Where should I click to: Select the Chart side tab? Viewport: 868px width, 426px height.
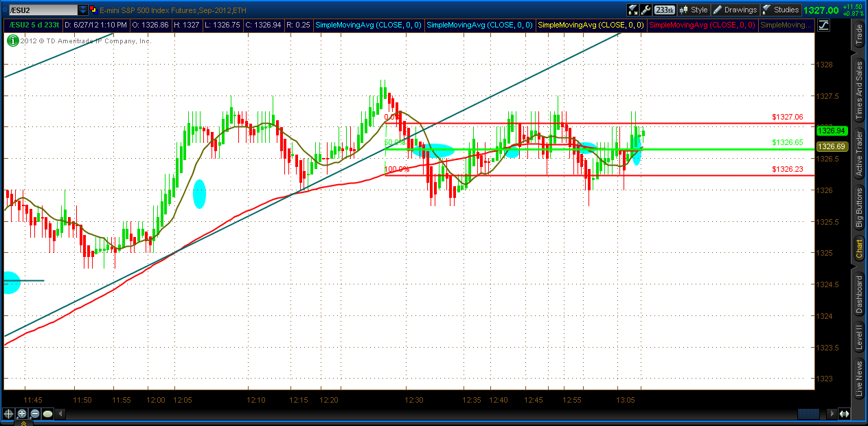pyautogui.click(x=859, y=249)
